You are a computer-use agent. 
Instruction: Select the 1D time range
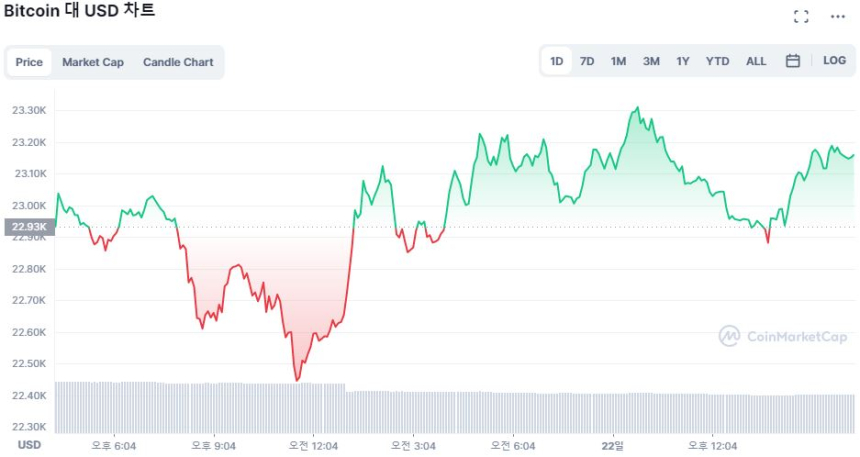557,61
